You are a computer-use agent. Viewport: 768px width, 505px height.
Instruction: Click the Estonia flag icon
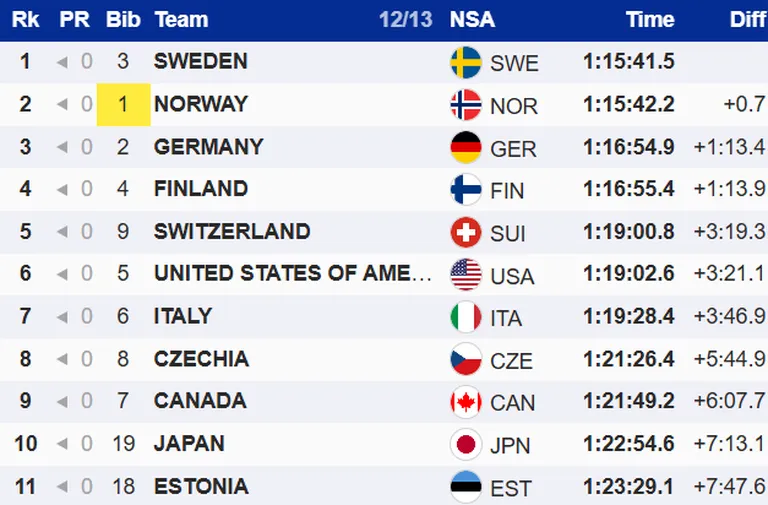tap(465, 486)
